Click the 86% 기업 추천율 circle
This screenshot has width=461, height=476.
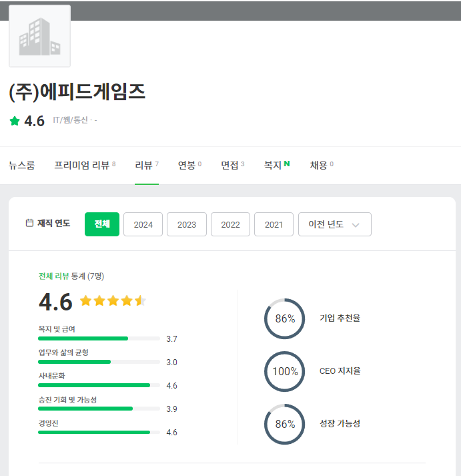pos(285,318)
